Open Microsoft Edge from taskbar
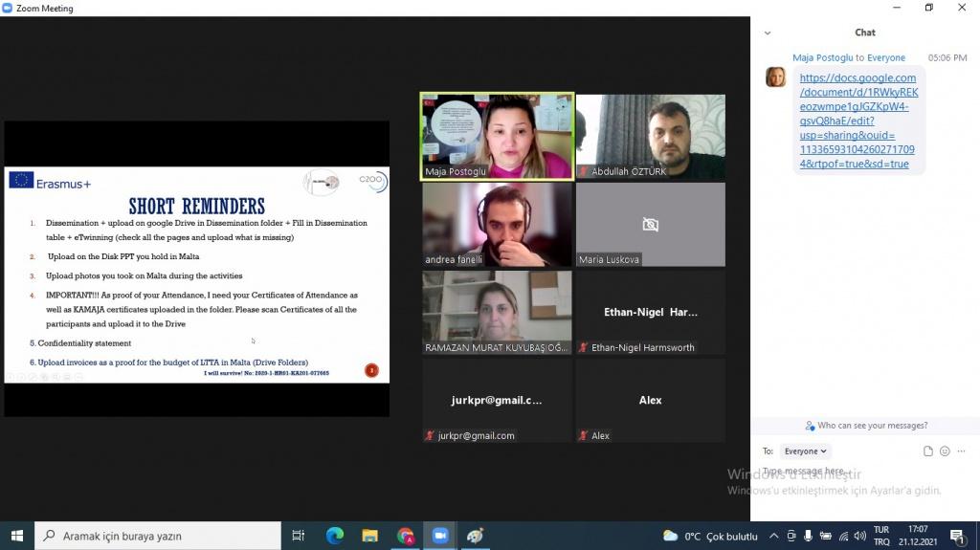Viewport: 980px width, 550px height. pyautogui.click(x=335, y=536)
